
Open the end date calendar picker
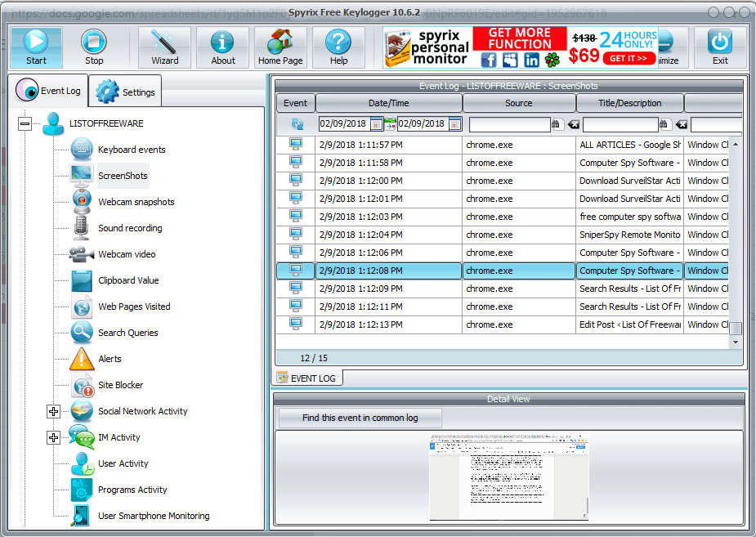(455, 124)
